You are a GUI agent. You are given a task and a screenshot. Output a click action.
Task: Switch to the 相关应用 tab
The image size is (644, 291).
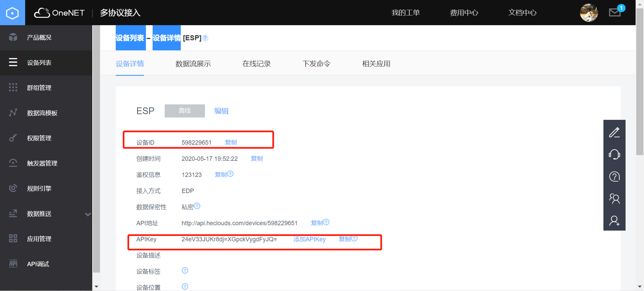tap(376, 64)
